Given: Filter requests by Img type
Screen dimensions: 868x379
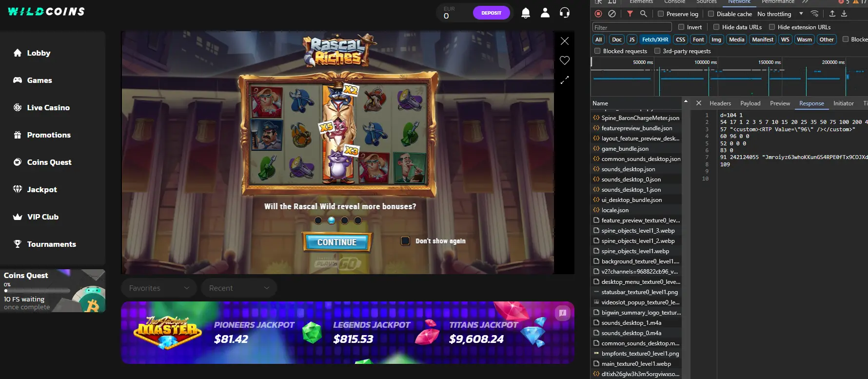Looking at the screenshot, I should (x=716, y=40).
